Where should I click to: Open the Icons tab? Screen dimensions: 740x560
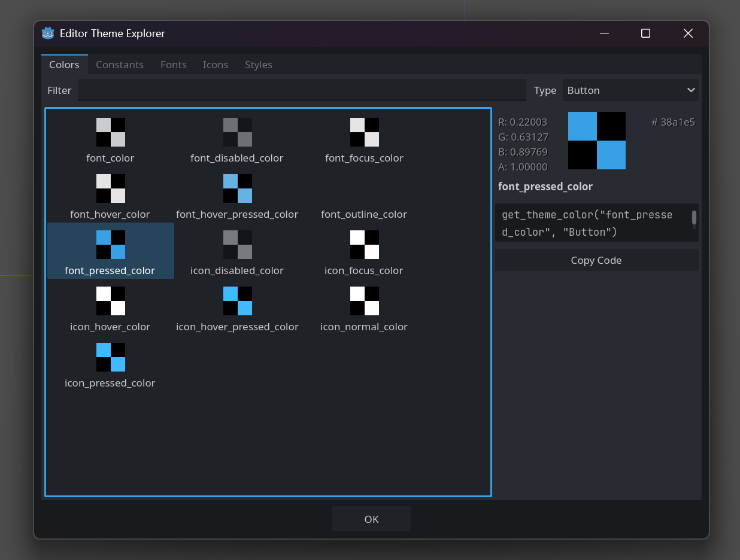216,65
